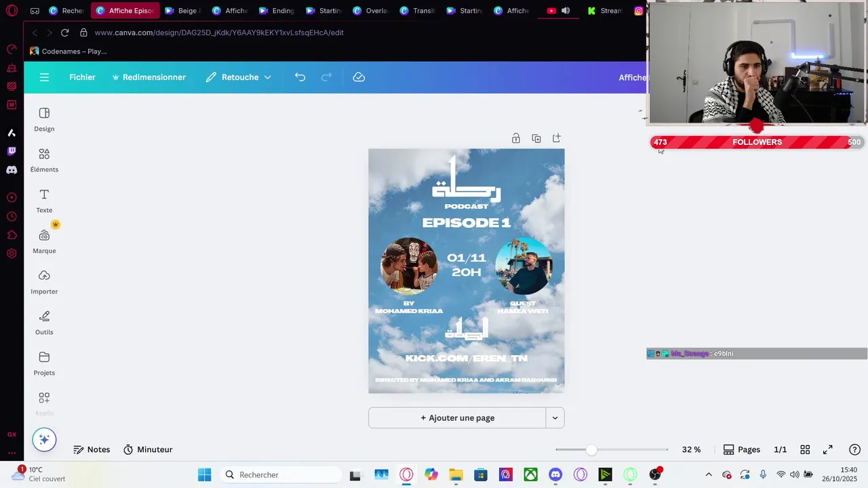This screenshot has height=488, width=868.
Task: Add a new page via plus-page icon
Action: [x=557, y=138]
